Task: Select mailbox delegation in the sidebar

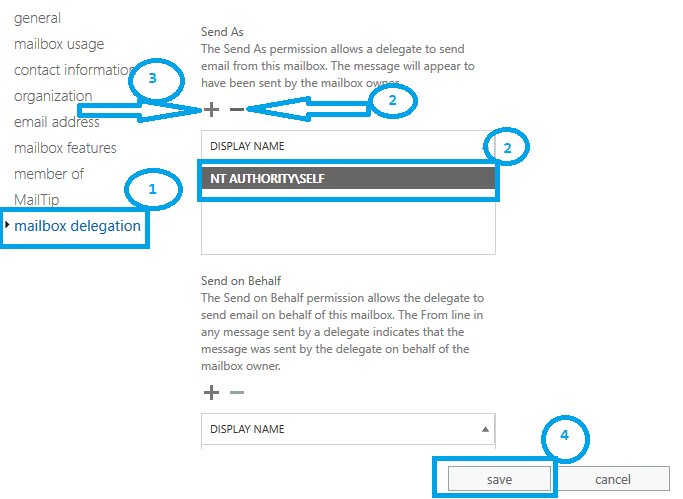Action: (x=77, y=226)
